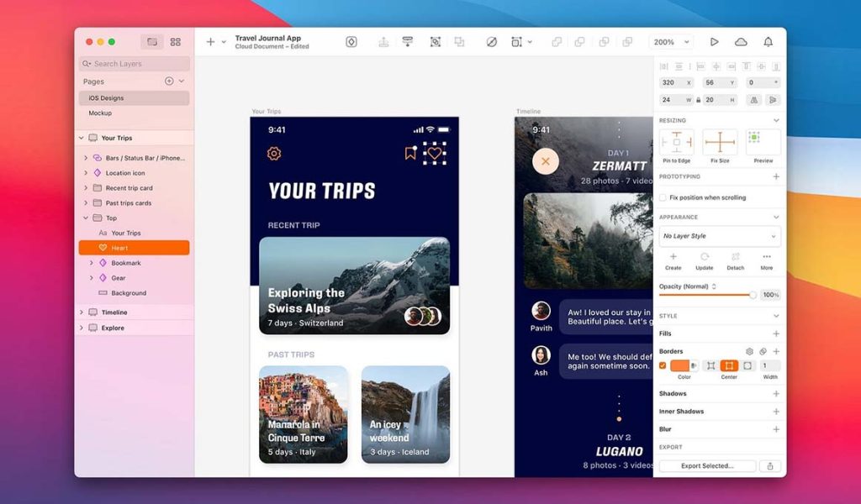Flip the layer horizontally
Viewport: 861px width, 504px height.
(x=754, y=100)
